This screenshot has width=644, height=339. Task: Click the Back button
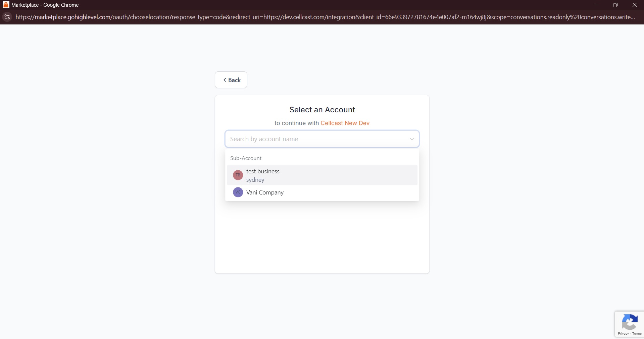click(231, 80)
